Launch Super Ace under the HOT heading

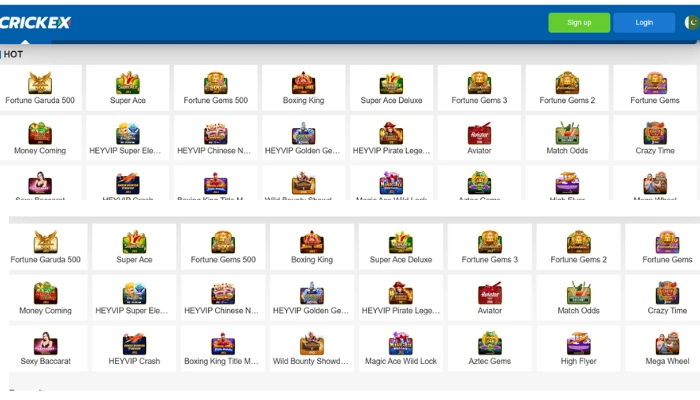[x=128, y=88]
